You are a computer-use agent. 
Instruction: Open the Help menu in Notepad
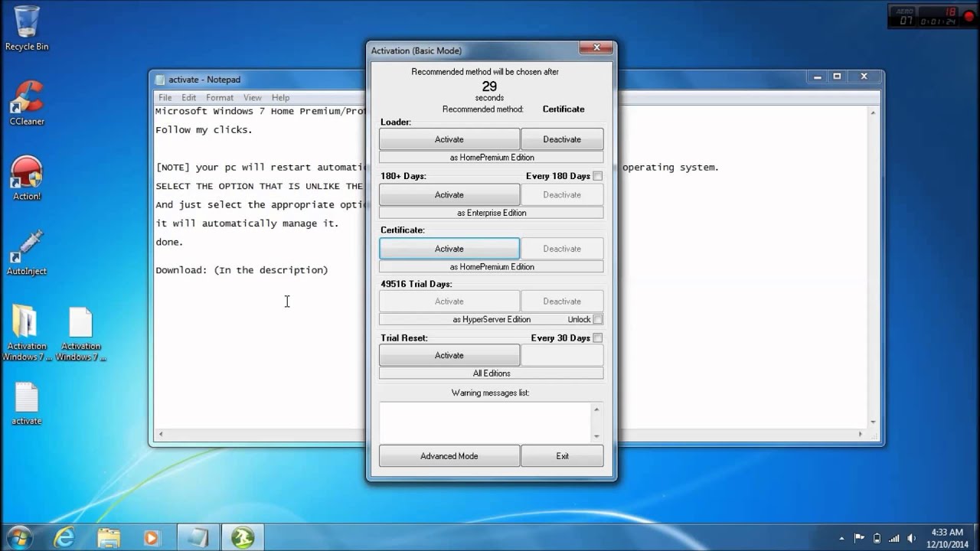coord(280,97)
